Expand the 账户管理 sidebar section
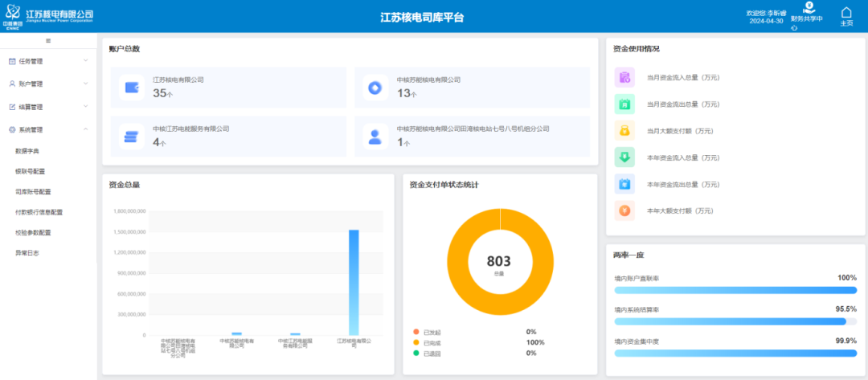868x380 pixels. (48, 84)
